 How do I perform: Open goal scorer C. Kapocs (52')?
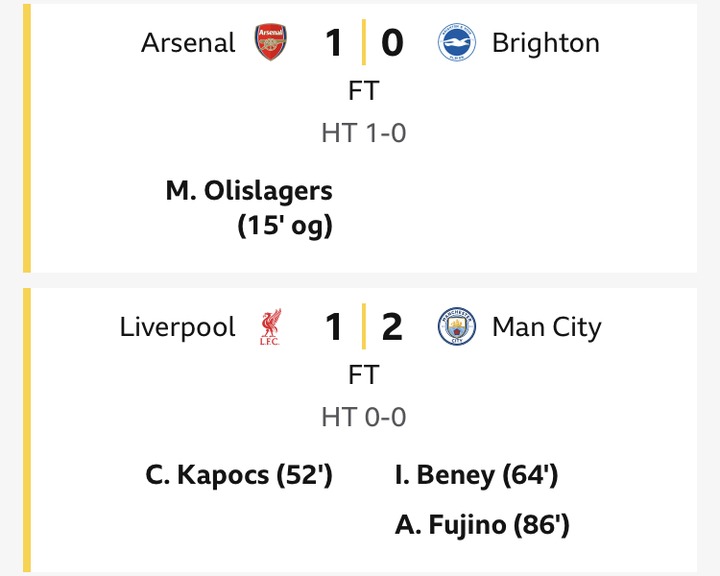[x=239, y=475]
